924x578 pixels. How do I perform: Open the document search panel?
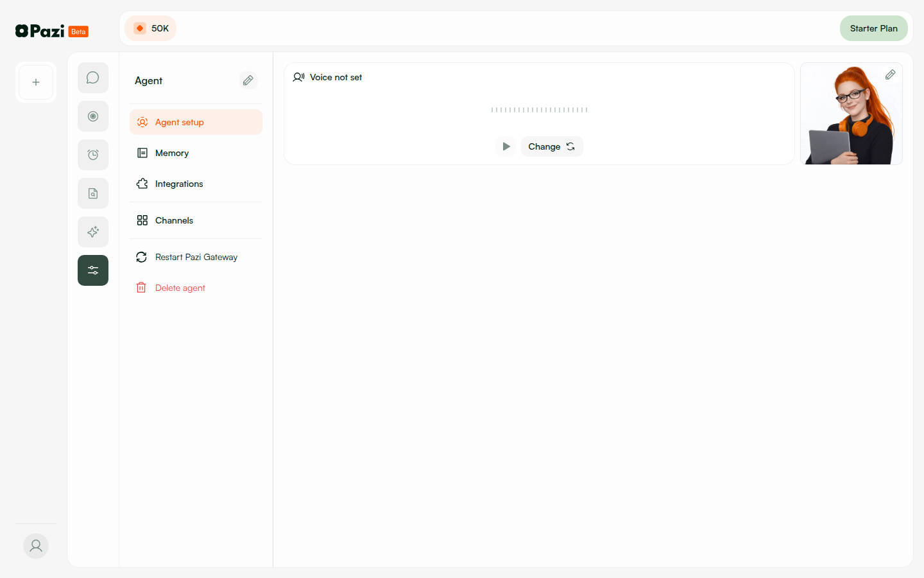click(x=92, y=193)
